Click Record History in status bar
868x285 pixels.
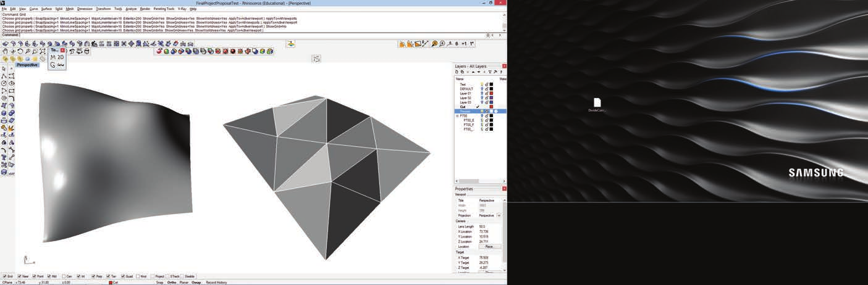click(216, 283)
